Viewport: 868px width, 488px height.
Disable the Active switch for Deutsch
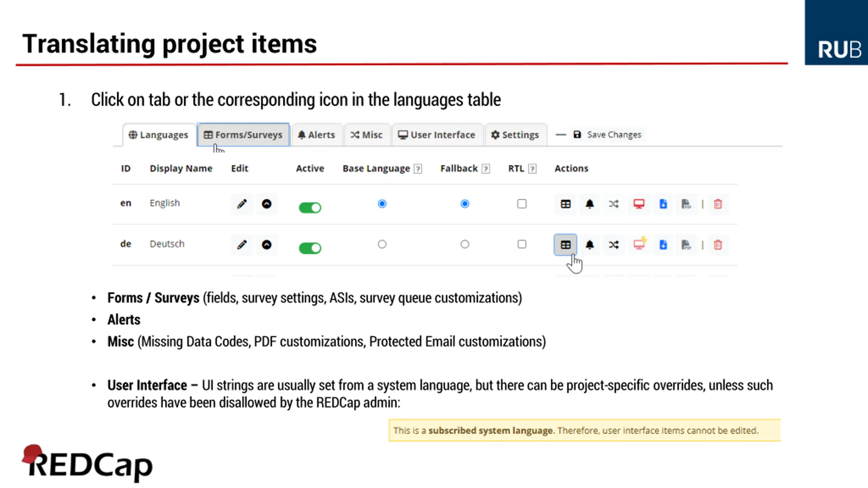310,248
